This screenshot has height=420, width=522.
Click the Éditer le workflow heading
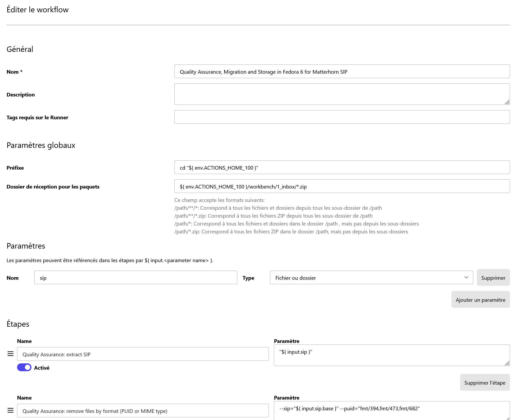point(37,9)
